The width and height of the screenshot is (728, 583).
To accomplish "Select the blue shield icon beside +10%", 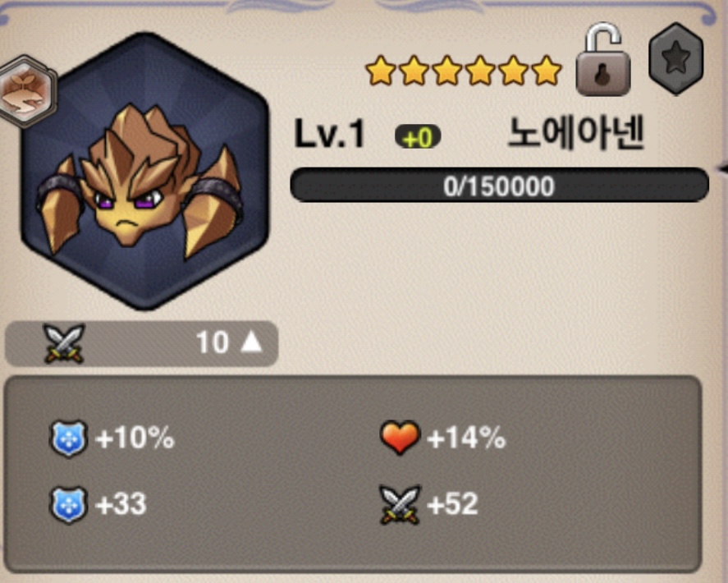I will tap(68, 439).
